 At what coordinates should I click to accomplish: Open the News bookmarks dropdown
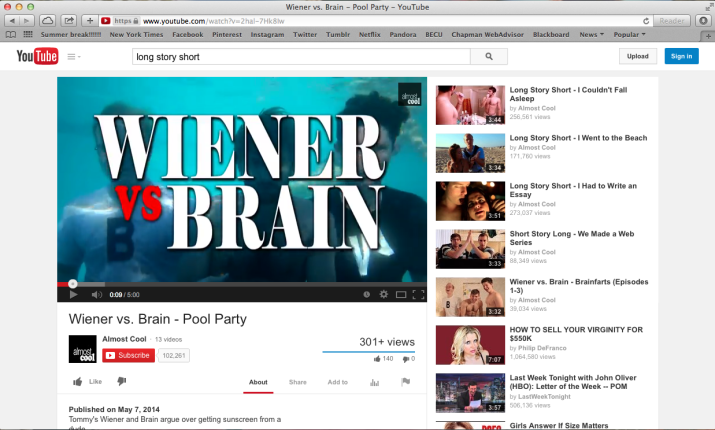pos(591,35)
